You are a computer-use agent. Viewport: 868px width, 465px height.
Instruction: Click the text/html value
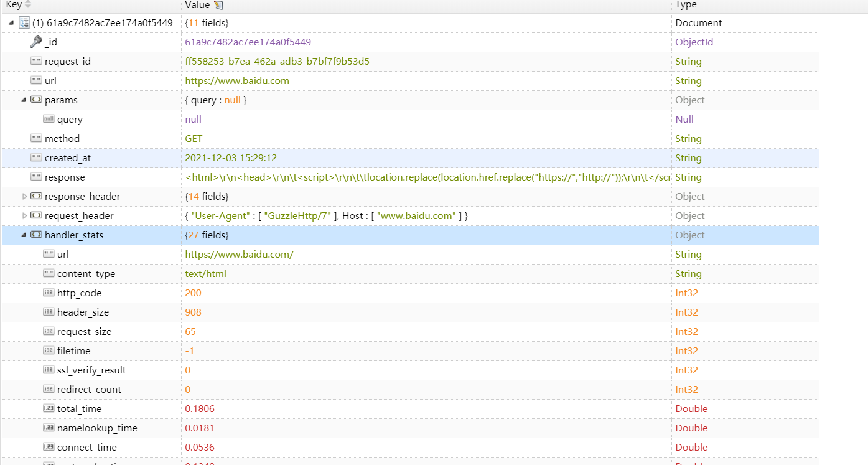(x=206, y=274)
